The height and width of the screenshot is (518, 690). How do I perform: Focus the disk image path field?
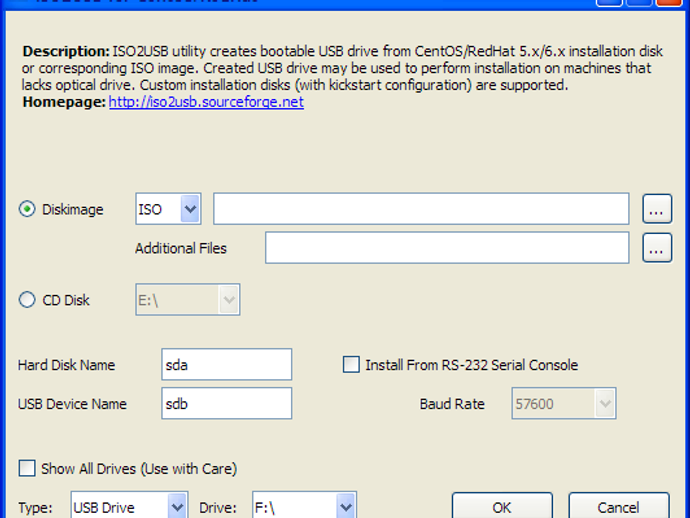421,209
